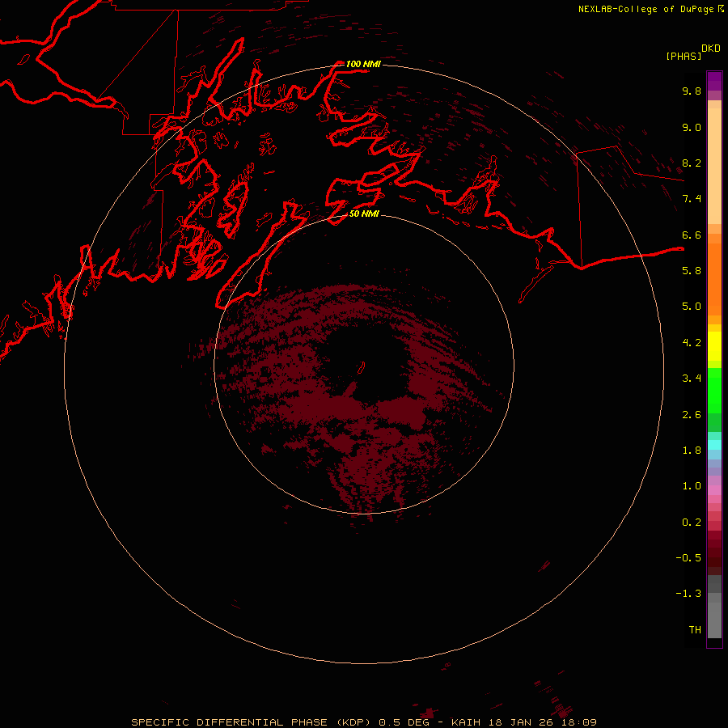Pick the yellow segment of the color bar

[x=714, y=346]
